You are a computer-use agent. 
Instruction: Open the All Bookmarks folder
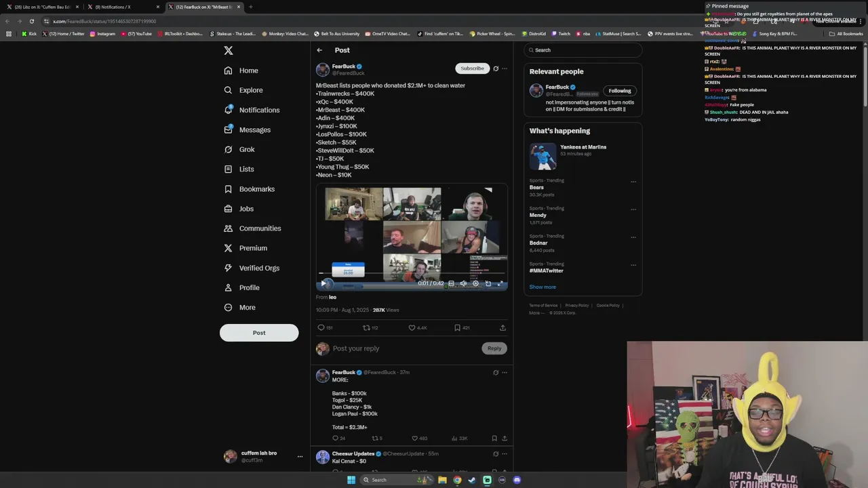846,34
